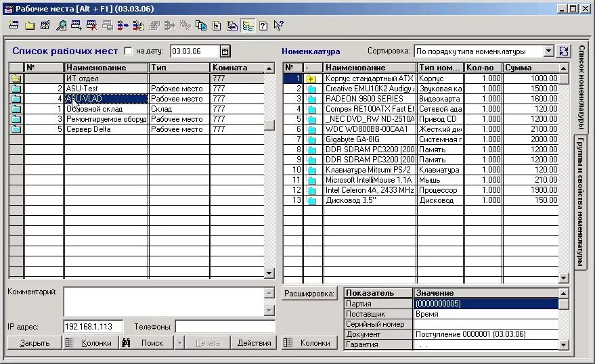Click the Комната column header
The height and width of the screenshot is (364, 595).
[x=237, y=68]
